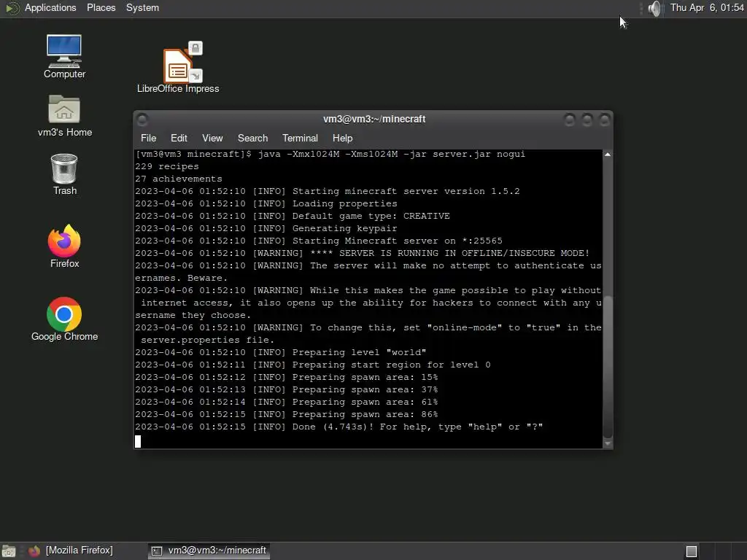Click the line "27 achievements" in the terminal
The image size is (747, 560).
point(179,179)
